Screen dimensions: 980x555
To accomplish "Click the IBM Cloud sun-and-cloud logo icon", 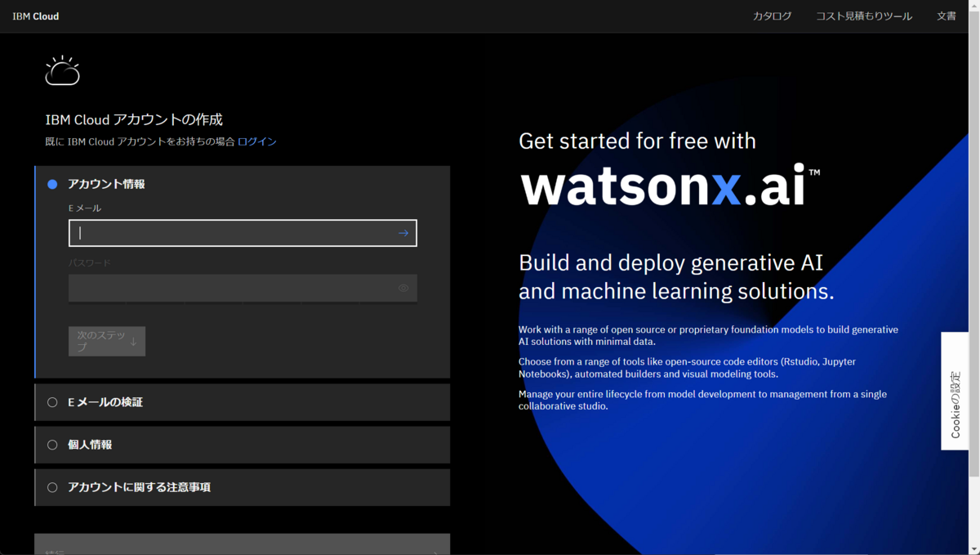I will click(x=63, y=70).
